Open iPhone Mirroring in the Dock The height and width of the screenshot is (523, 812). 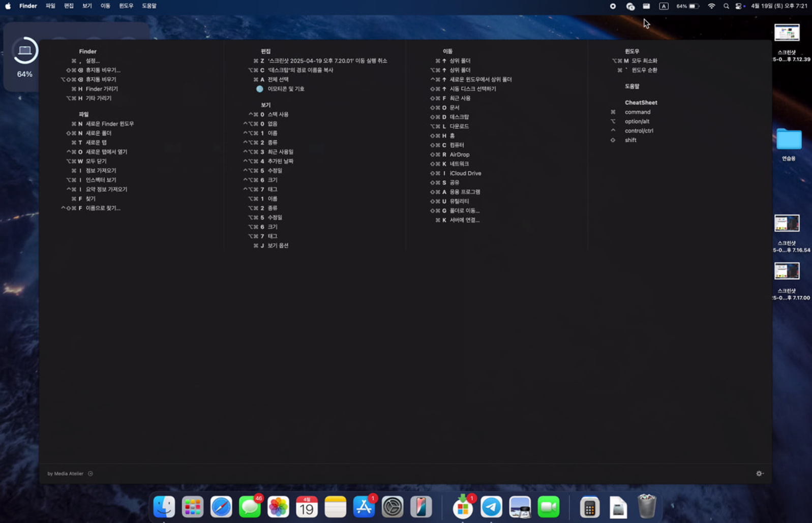[421, 507]
